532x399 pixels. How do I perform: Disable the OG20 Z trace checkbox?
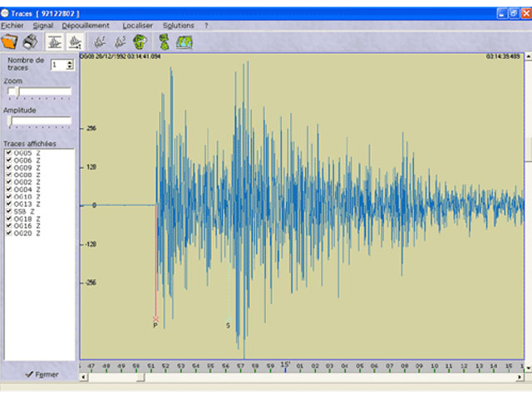pos(8,234)
